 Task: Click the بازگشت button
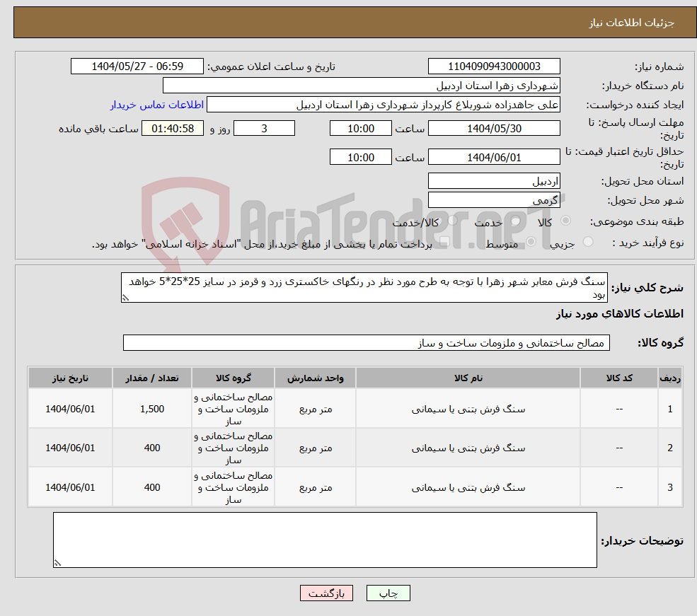click(x=326, y=593)
